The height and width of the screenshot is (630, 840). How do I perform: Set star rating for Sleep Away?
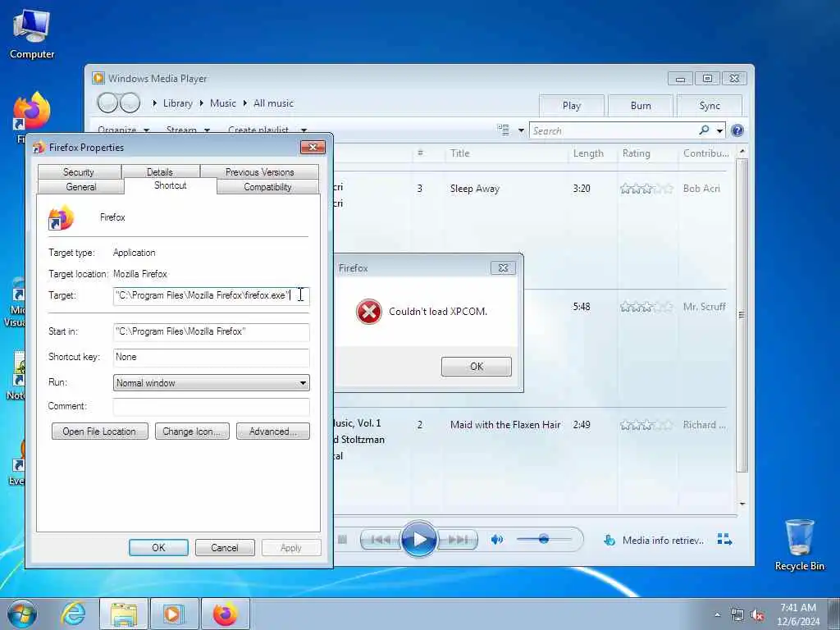pyautogui.click(x=646, y=189)
